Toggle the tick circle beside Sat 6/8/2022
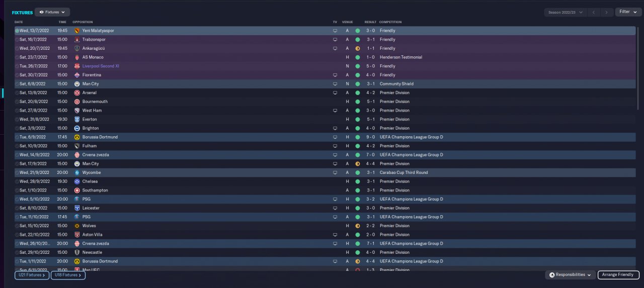The image size is (644, 288). point(17,84)
